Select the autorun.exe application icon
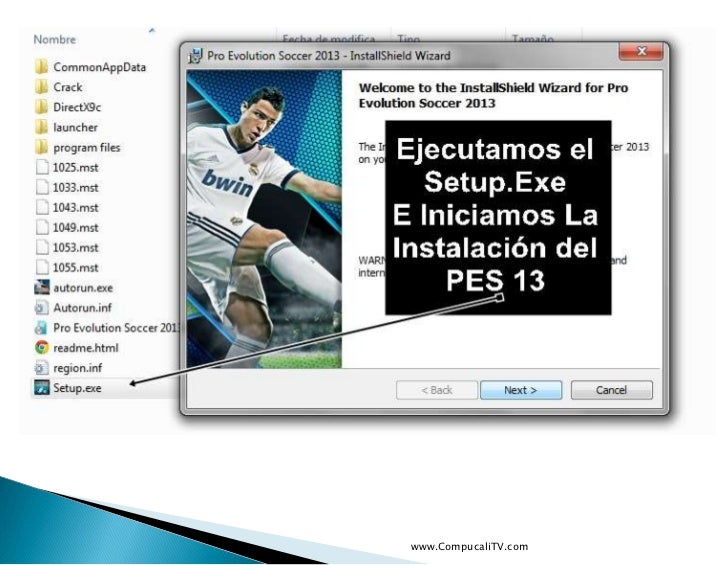728x565 pixels. click(41, 287)
